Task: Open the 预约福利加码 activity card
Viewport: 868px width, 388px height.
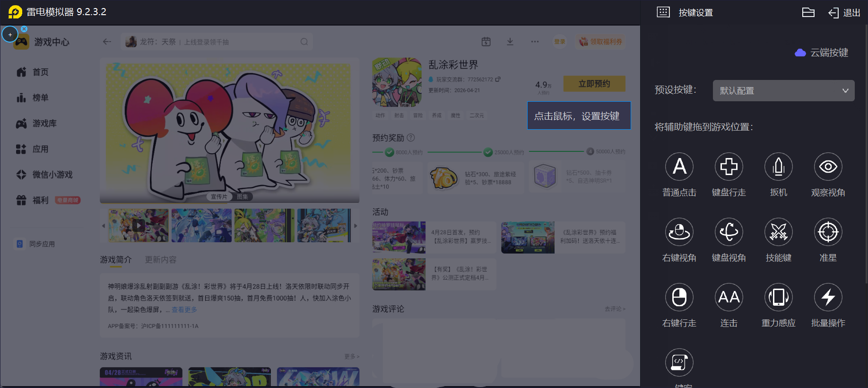Action: coord(563,238)
